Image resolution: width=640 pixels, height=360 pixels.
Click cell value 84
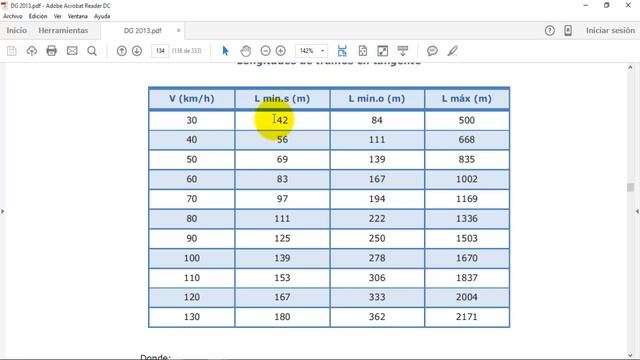click(x=377, y=120)
